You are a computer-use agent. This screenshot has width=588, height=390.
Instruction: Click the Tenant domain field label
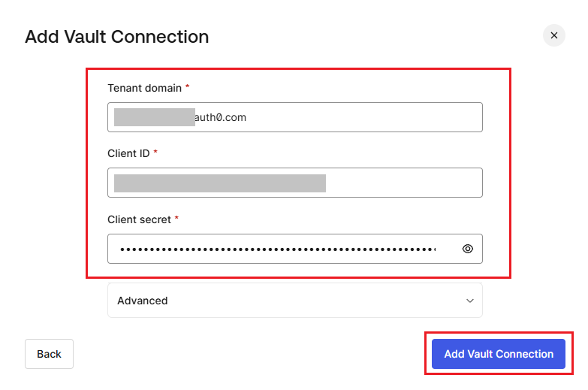coord(144,88)
